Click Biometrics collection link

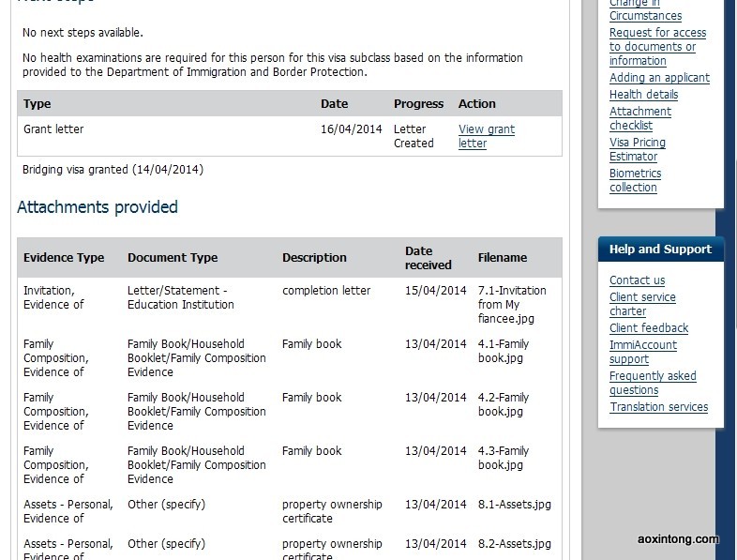coord(635,180)
